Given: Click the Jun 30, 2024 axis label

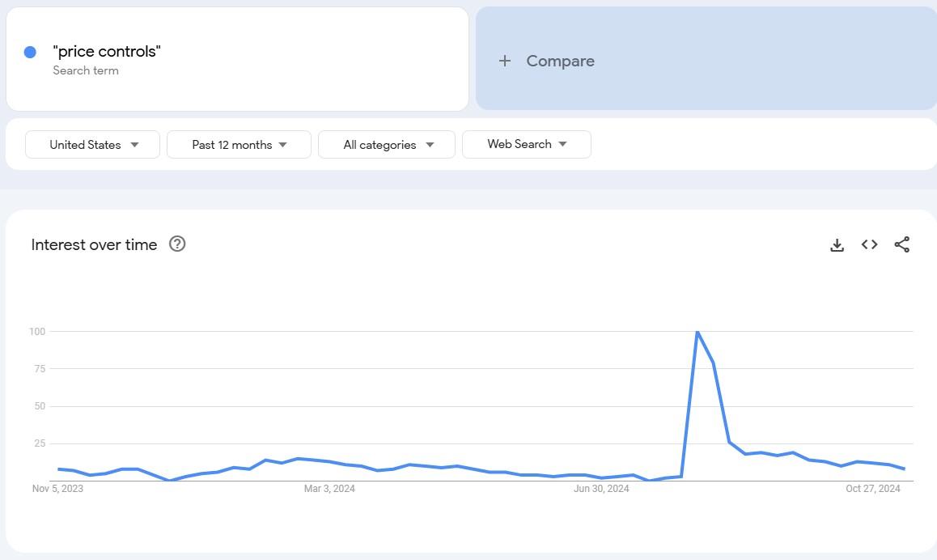Looking at the screenshot, I should (601, 489).
